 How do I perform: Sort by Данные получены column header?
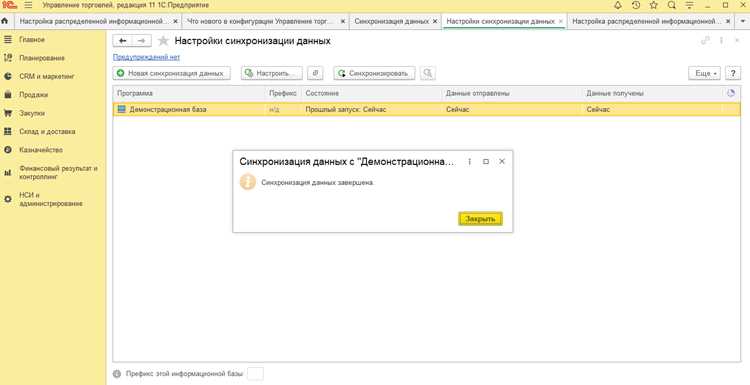(652, 94)
